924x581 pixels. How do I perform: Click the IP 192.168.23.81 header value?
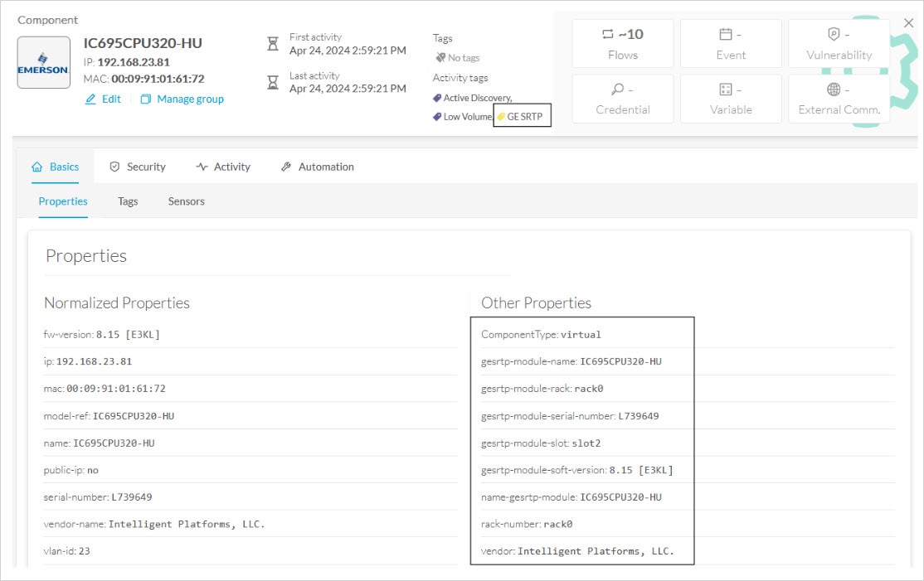click(x=134, y=62)
